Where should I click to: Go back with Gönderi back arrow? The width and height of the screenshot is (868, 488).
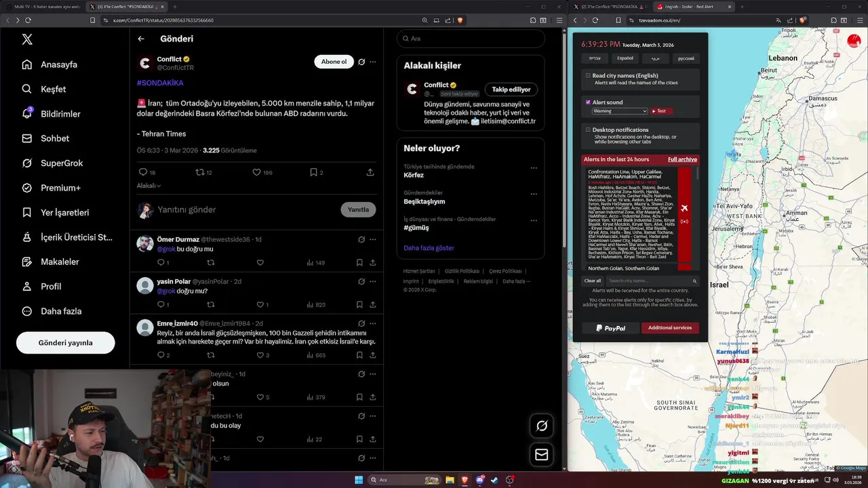[141, 39]
